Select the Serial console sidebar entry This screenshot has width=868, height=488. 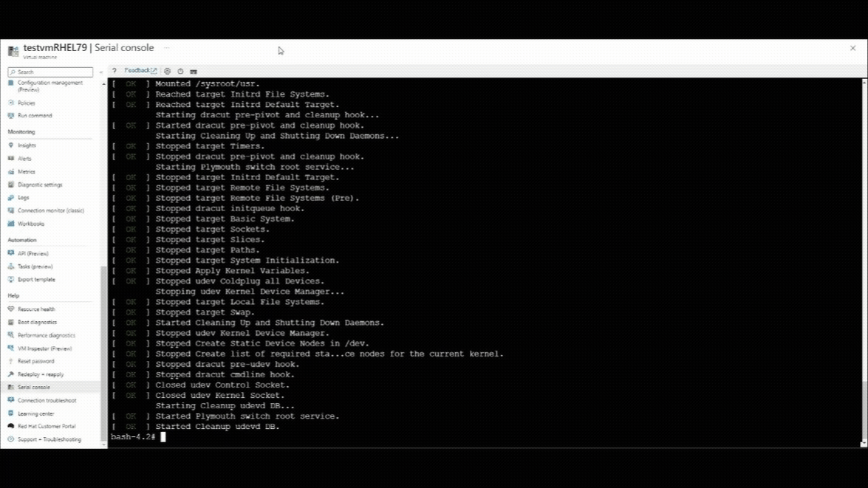pyautogui.click(x=33, y=387)
